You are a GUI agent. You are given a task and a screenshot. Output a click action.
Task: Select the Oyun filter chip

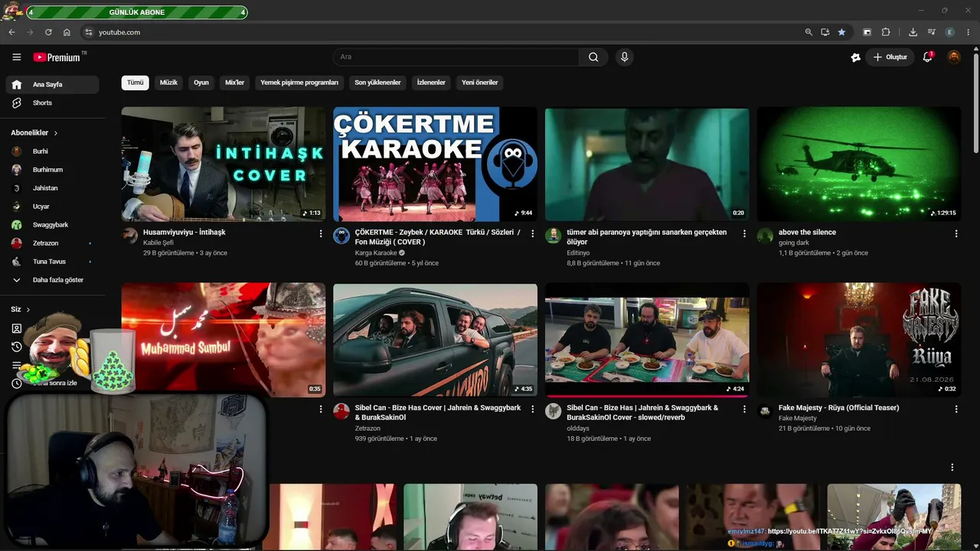201,83
